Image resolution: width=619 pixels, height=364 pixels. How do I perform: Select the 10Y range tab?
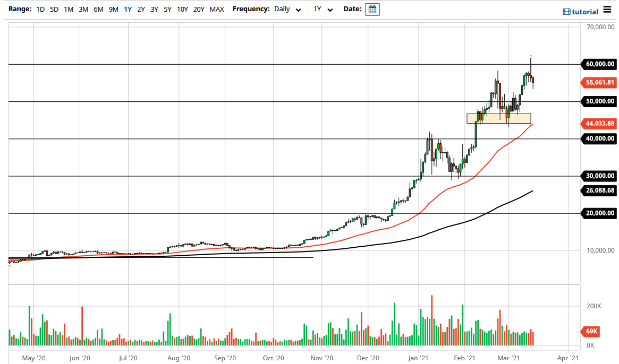(182, 9)
